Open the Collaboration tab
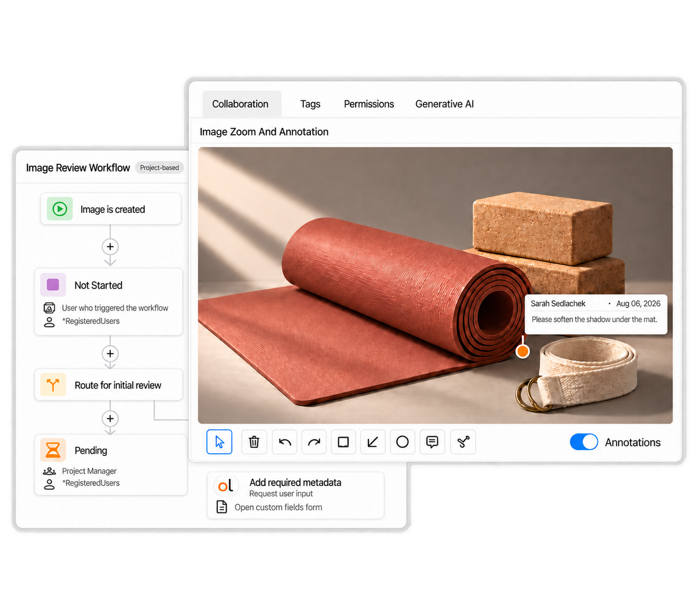 click(240, 104)
